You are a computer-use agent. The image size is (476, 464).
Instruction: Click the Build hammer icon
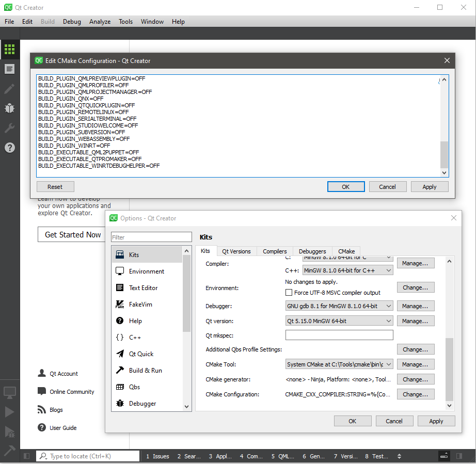click(9, 450)
